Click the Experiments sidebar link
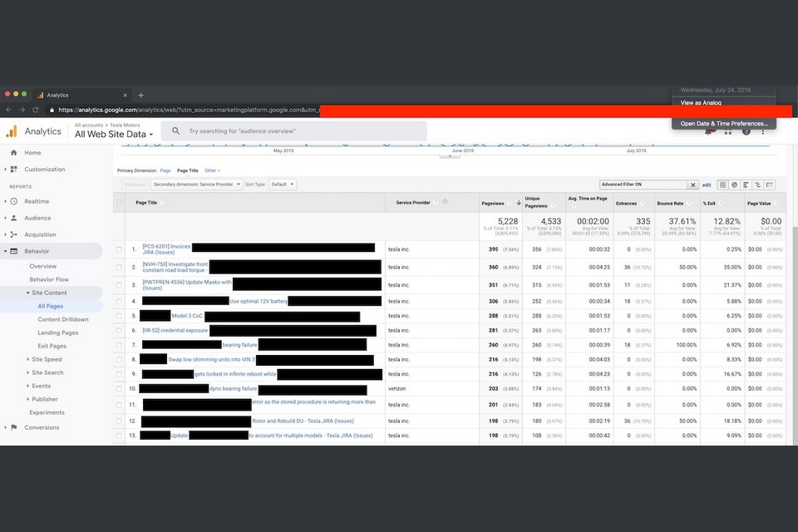This screenshot has width=798, height=532. click(47, 412)
